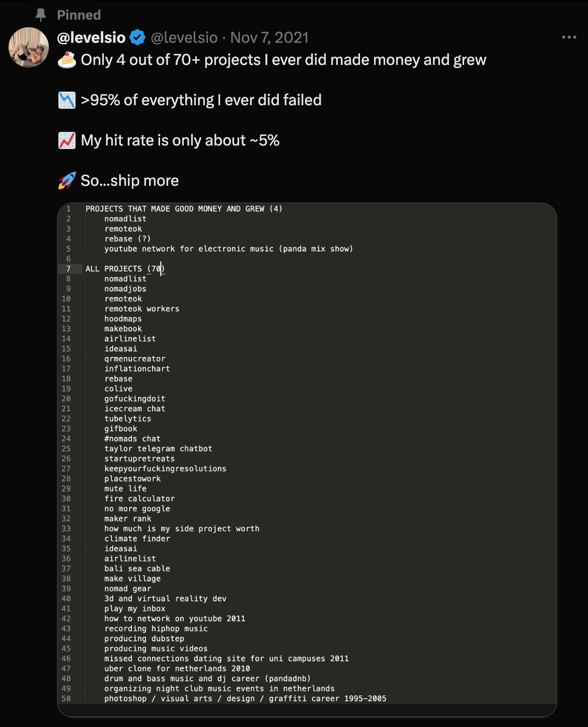Click line number 50 in the image
The width and height of the screenshot is (588, 727).
point(66,699)
